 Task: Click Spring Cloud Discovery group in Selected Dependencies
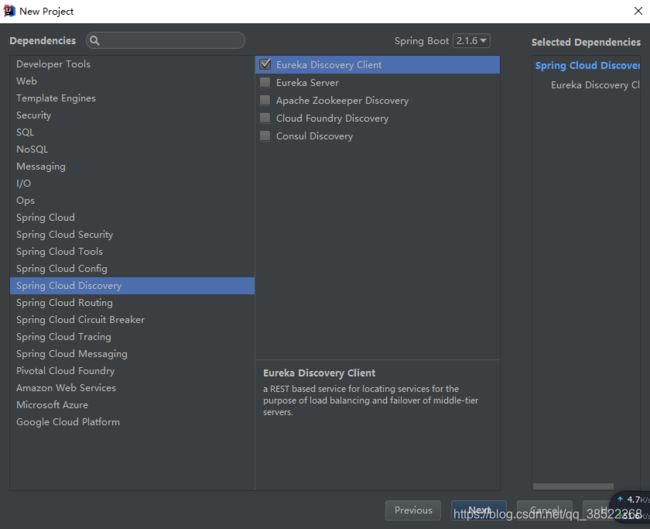[x=587, y=66]
